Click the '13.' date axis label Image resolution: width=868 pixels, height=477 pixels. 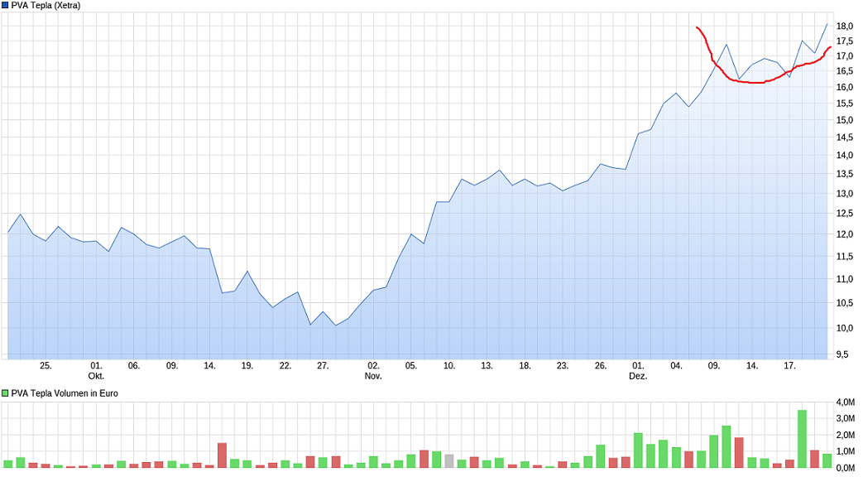(487, 366)
